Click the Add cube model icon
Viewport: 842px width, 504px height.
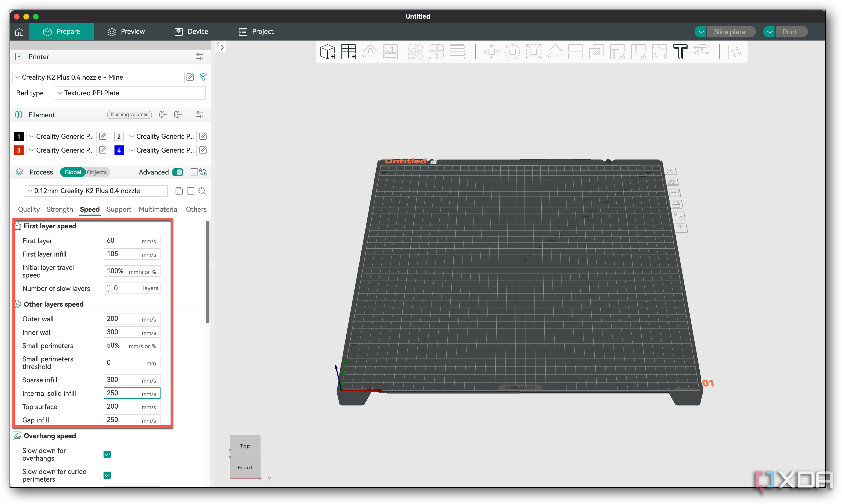point(327,52)
